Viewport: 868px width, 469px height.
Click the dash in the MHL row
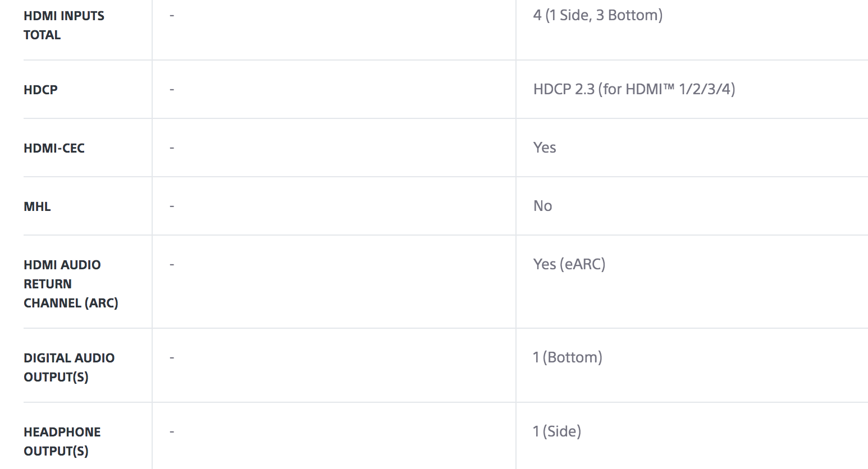172,206
